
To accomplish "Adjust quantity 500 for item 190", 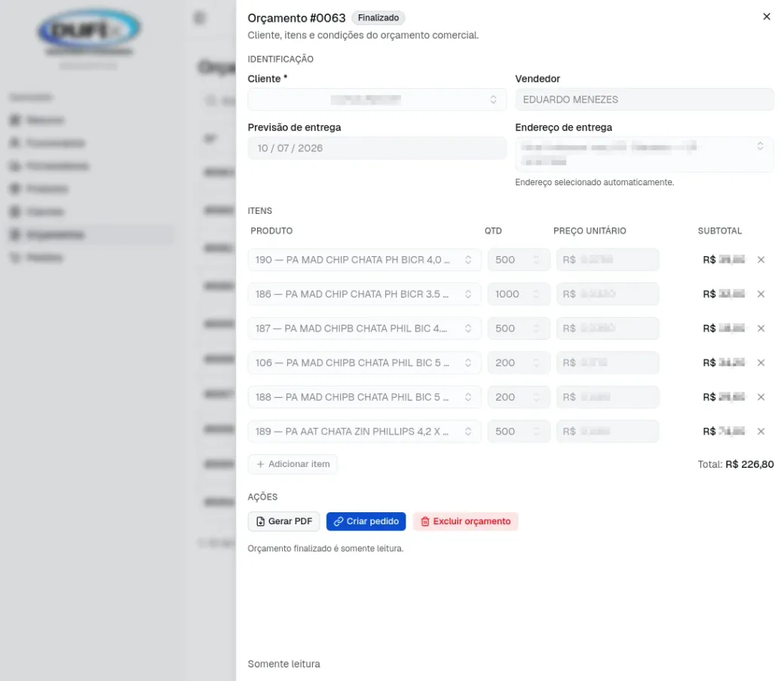I will click(519, 260).
